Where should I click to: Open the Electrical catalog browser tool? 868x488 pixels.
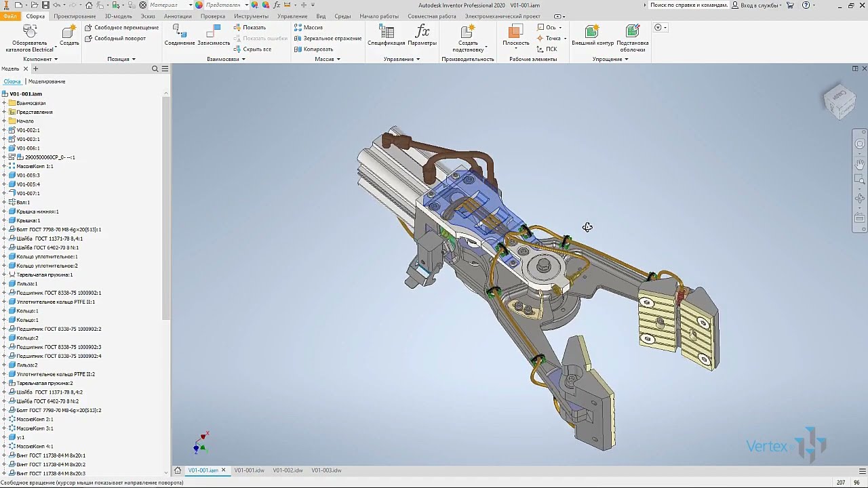click(x=30, y=39)
